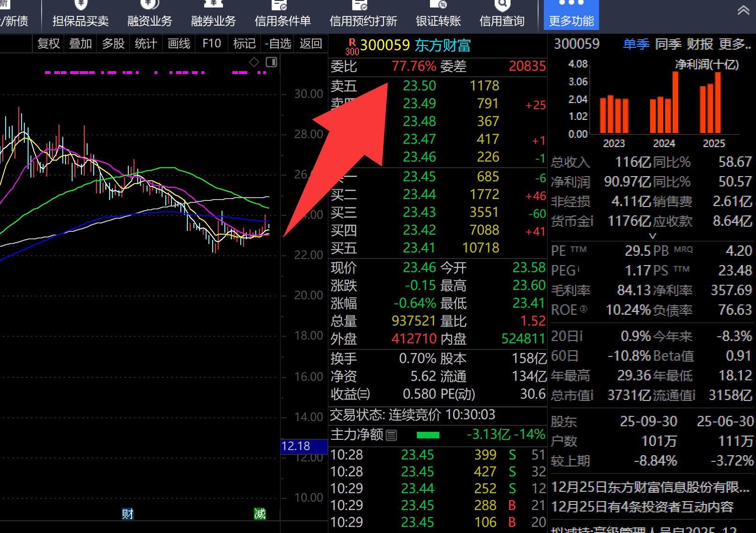This screenshot has width=756, height=533.
Task: Click the 外盘 value 412710
Action: click(414, 339)
